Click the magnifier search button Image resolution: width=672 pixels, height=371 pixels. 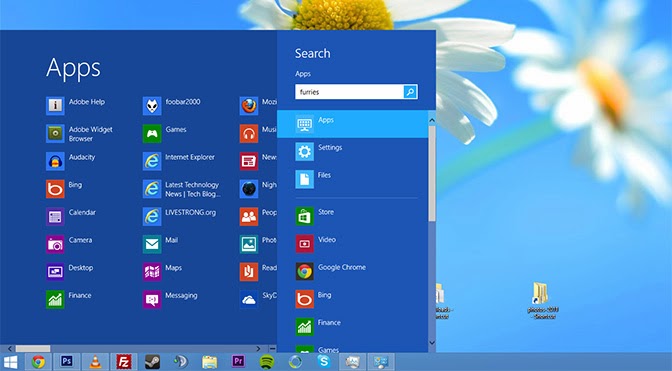(410, 92)
